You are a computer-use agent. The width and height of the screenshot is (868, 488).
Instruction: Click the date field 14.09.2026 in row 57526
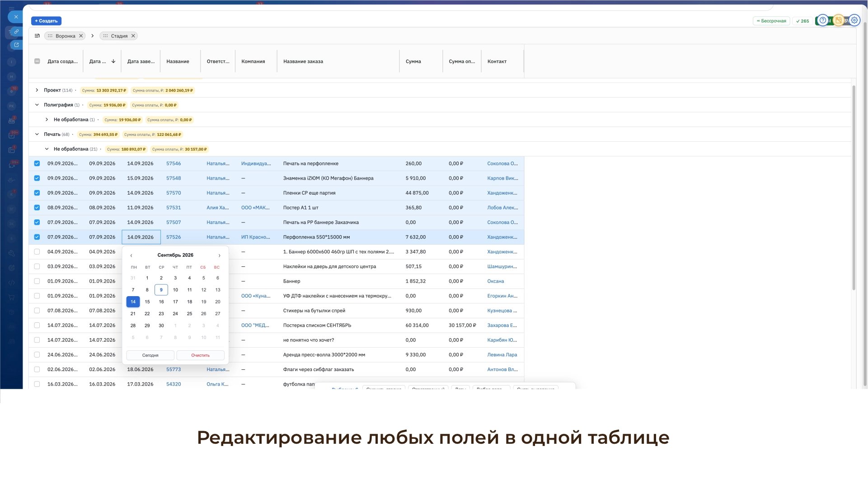click(141, 237)
